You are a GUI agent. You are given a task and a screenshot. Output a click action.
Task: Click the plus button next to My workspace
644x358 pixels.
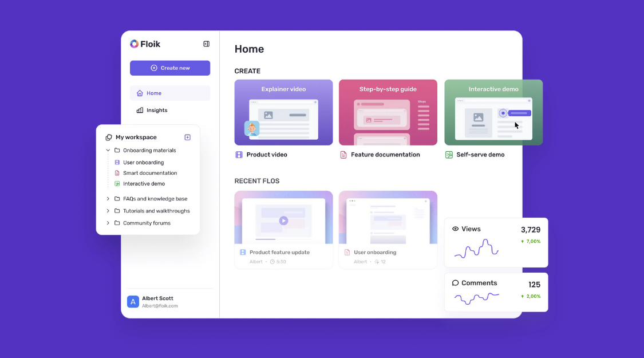coord(187,137)
